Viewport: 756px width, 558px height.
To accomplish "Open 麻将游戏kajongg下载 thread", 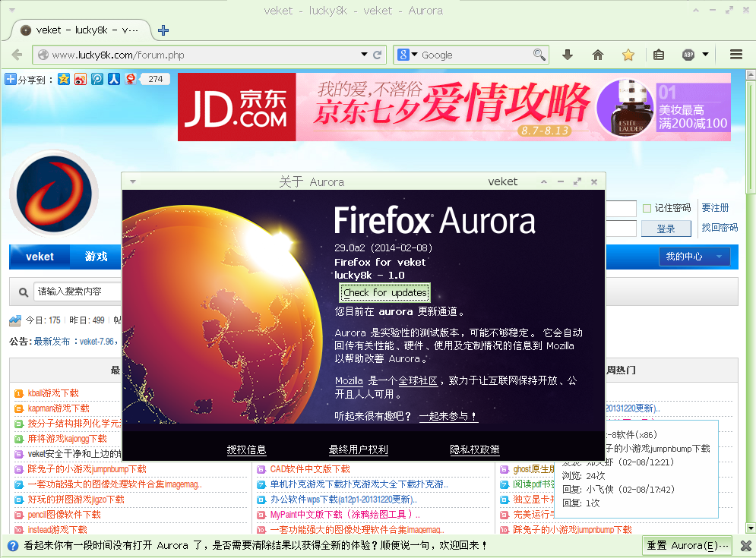I will point(67,439).
